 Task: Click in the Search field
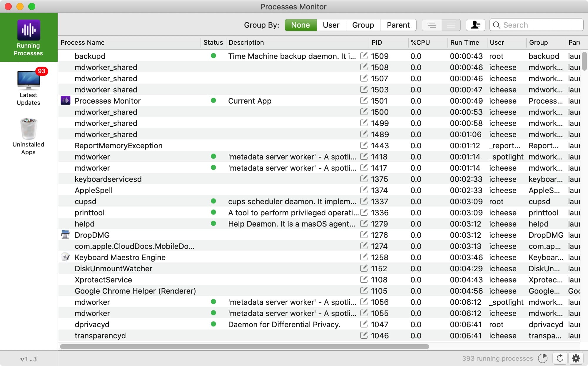point(536,25)
